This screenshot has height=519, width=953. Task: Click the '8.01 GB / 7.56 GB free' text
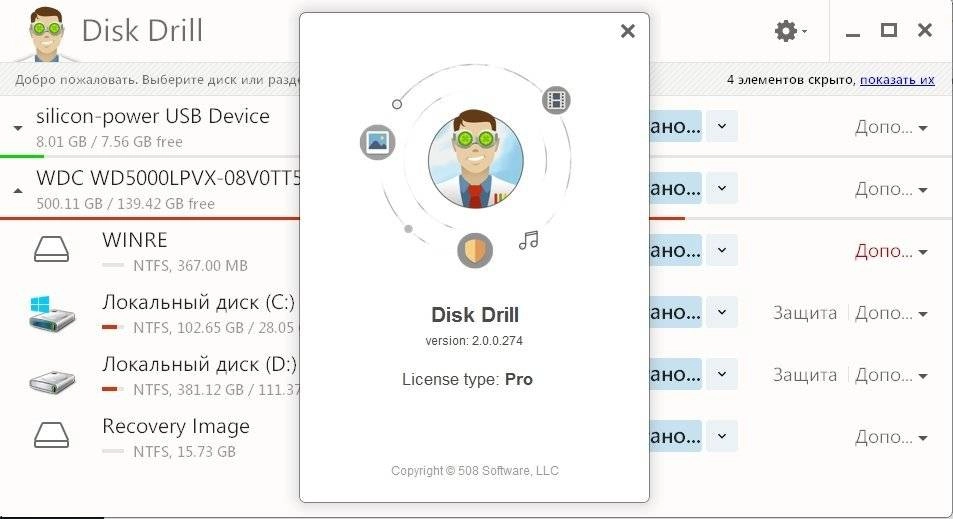click(109, 142)
